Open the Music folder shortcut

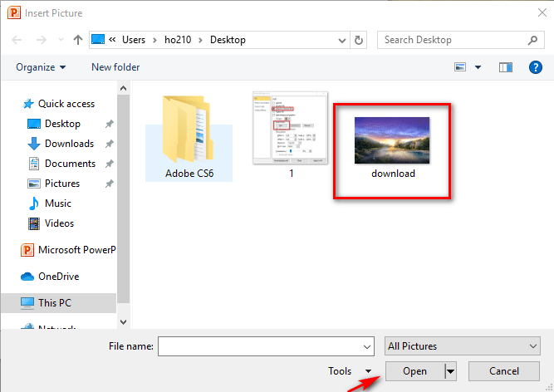coord(57,203)
